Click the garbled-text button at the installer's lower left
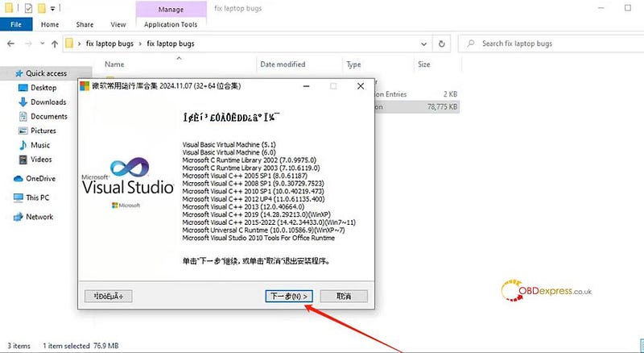Image resolution: width=644 pixels, height=353 pixels. click(x=109, y=296)
